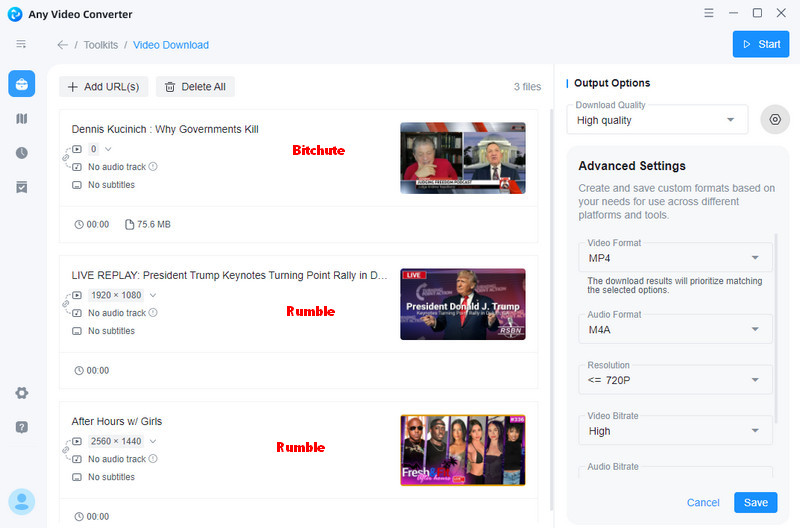Open advanced settings target icon
Screen dimensions: 800x528
pos(775,119)
